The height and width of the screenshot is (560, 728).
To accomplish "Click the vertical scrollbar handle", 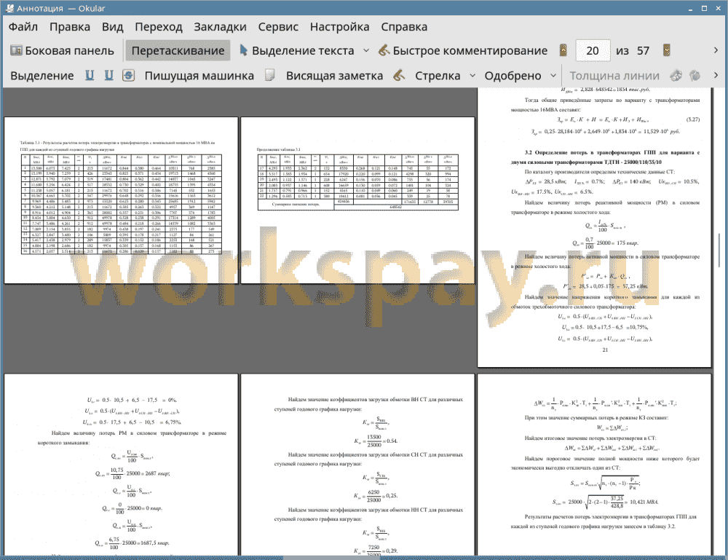I will click(x=719, y=251).
